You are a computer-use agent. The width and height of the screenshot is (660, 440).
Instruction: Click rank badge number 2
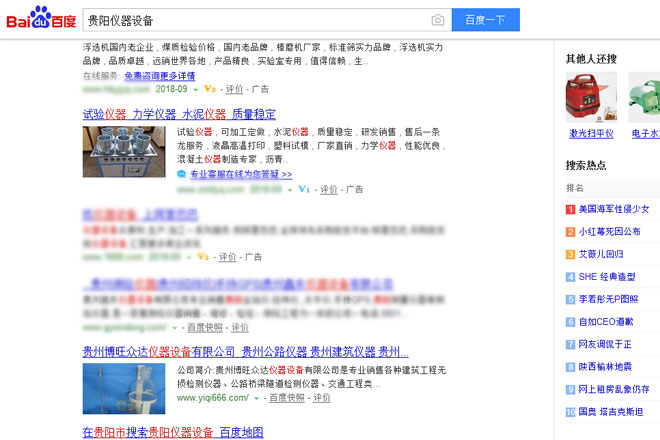(x=570, y=232)
